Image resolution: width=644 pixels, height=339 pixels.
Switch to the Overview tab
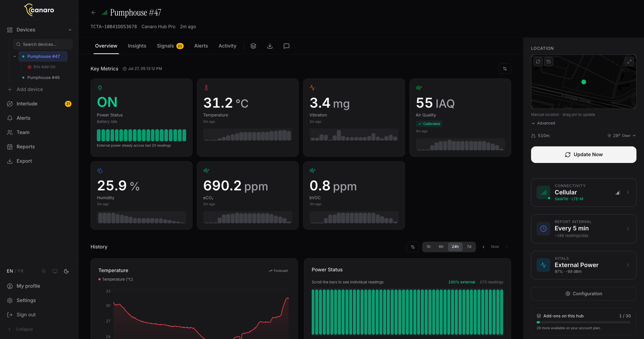106,46
